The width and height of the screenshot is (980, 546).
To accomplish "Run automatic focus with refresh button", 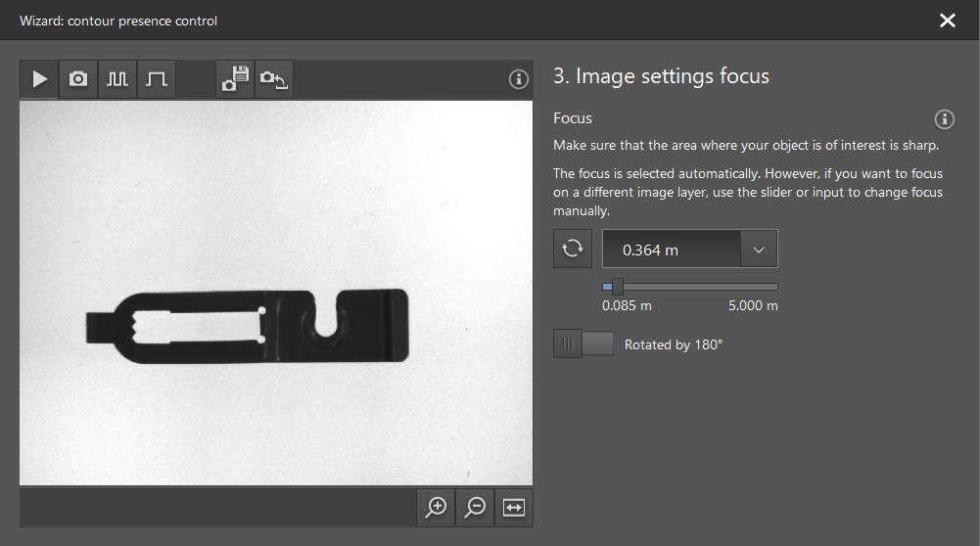I will tap(573, 249).
